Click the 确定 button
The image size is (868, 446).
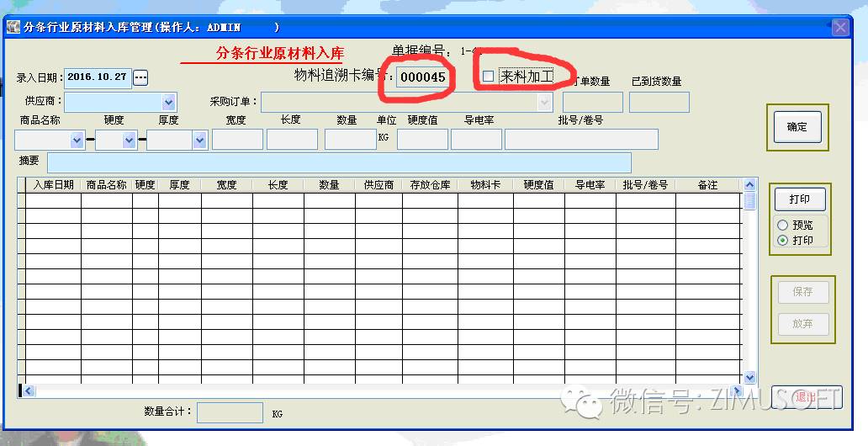pos(797,127)
